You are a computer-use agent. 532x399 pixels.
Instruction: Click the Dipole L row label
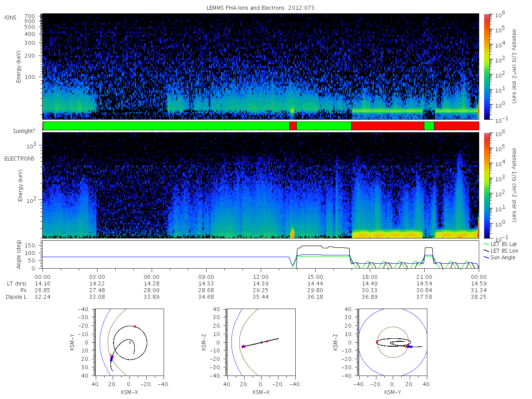tap(16, 297)
